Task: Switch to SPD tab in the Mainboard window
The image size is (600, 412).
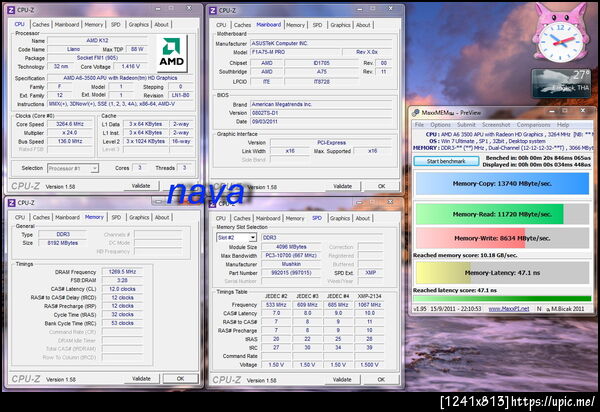Action: [317, 25]
